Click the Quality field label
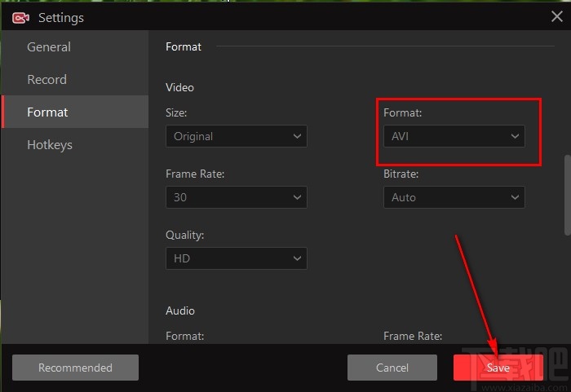571x392 pixels. (x=184, y=235)
